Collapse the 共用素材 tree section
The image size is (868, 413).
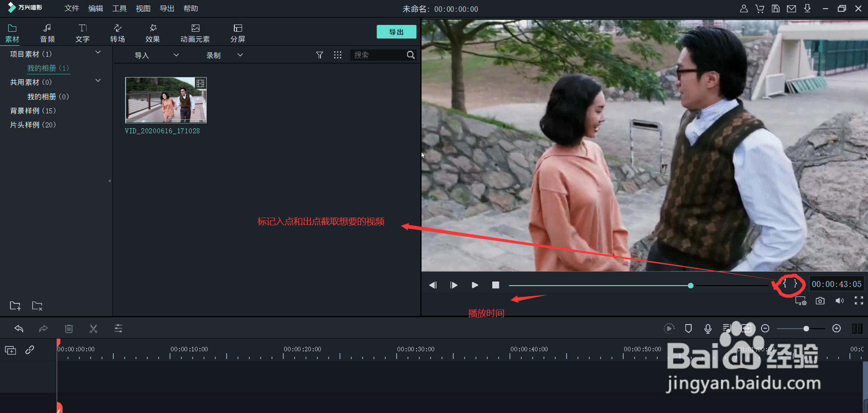[x=98, y=81]
